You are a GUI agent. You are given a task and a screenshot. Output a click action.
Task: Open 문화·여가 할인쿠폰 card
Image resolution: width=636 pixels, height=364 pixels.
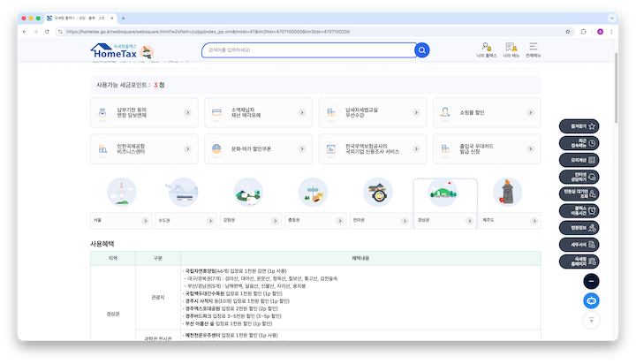click(x=258, y=149)
